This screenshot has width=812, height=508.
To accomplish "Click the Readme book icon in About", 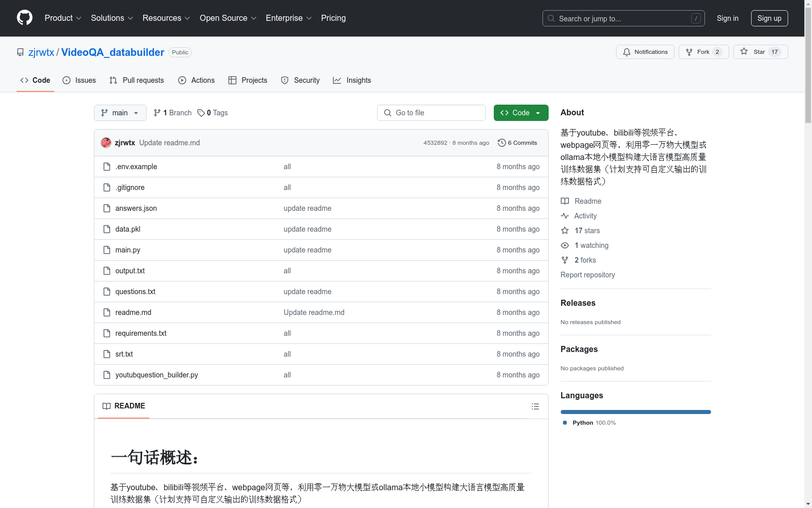I will (x=565, y=201).
